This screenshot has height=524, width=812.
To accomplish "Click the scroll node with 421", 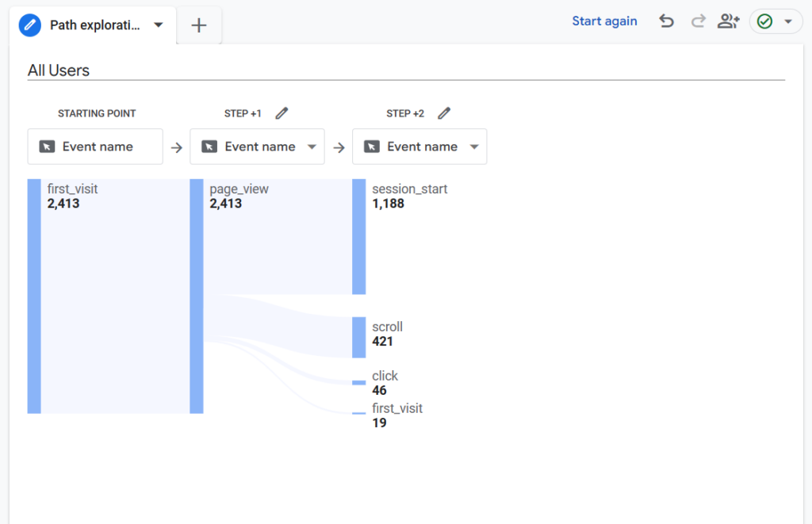I will pyautogui.click(x=359, y=338).
